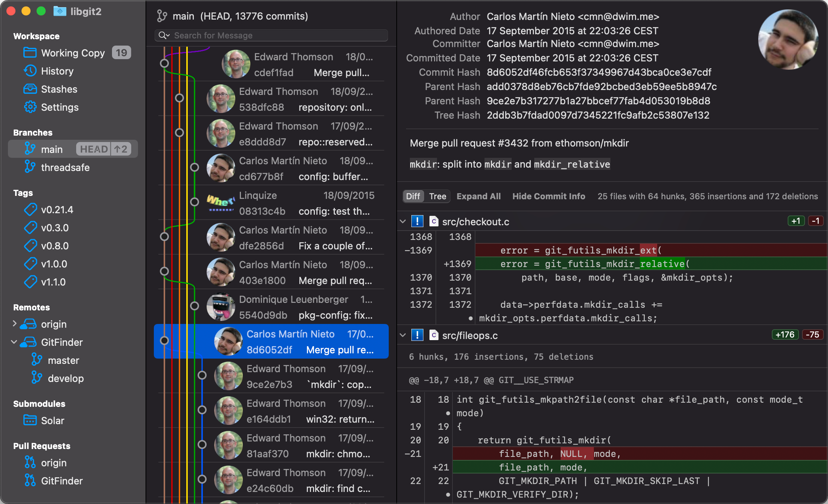The image size is (828, 504).
Task: Select the v0.21.4 tag icon
Action: click(30, 209)
